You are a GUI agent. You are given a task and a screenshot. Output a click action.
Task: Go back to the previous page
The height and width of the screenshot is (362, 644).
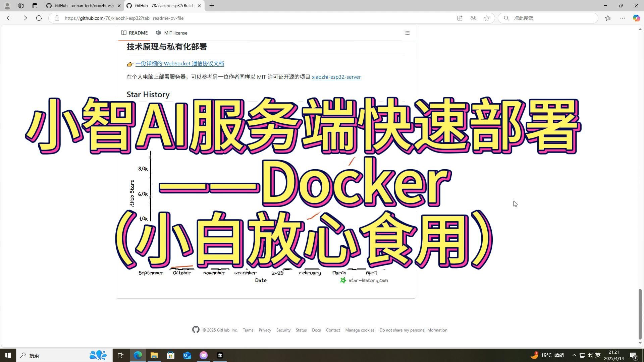click(9, 18)
